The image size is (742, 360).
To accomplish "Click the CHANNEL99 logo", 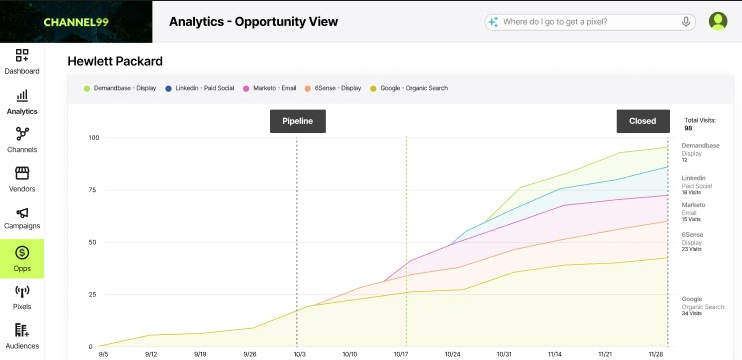I will tap(76, 22).
